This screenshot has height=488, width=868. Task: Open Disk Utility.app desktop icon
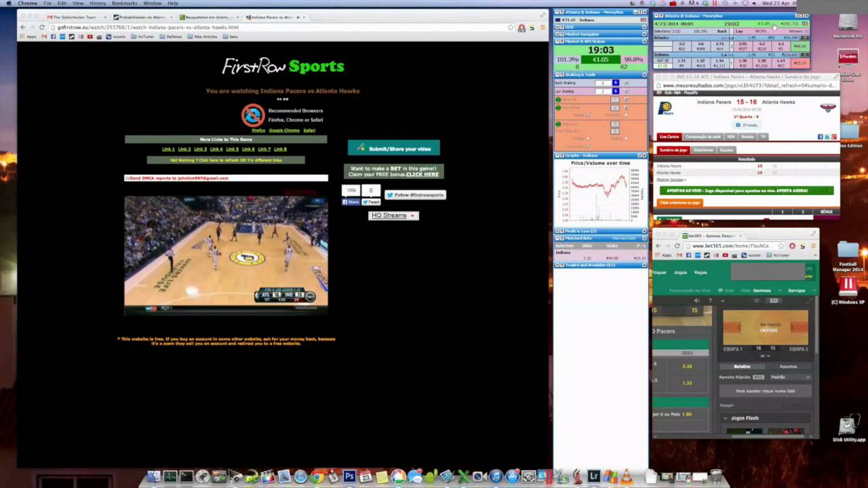[848, 430]
